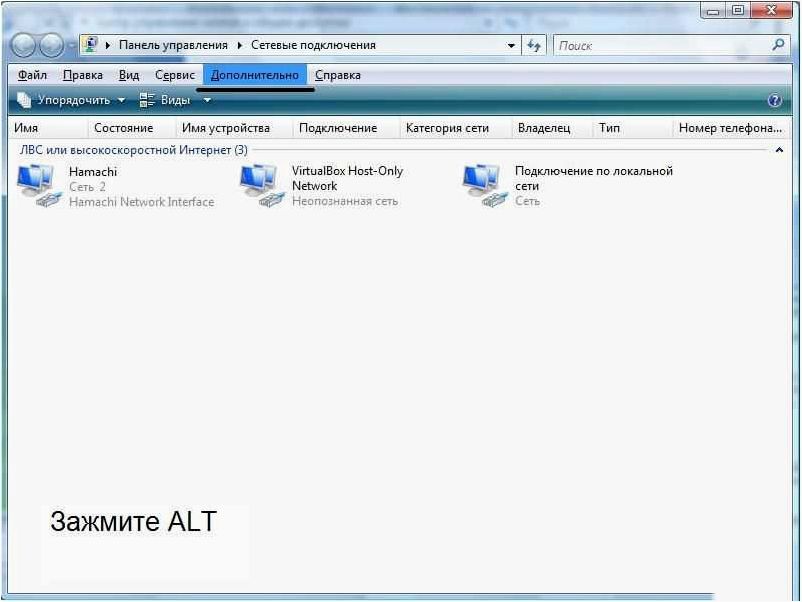Click the Back navigation arrow button
Viewport: 802px width, 602px height.
[x=23, y=46]
